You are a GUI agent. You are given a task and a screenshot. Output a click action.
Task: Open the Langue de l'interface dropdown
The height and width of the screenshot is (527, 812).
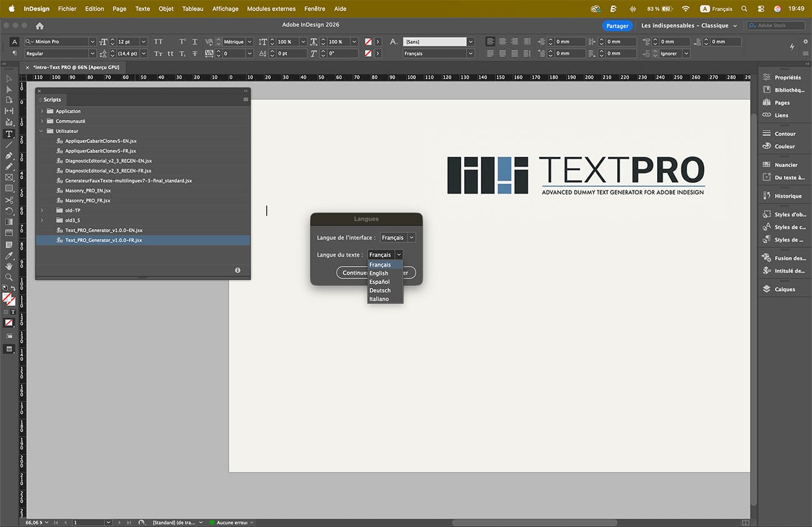tap(398, 238)
